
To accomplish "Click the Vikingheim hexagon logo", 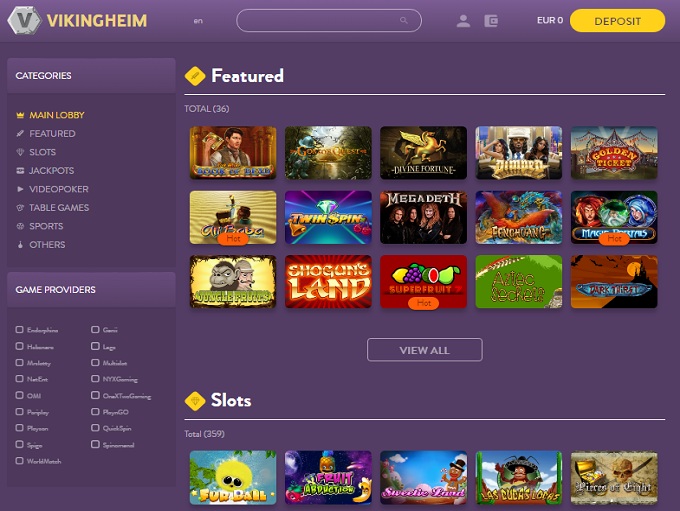I will [x=24, y=20].
